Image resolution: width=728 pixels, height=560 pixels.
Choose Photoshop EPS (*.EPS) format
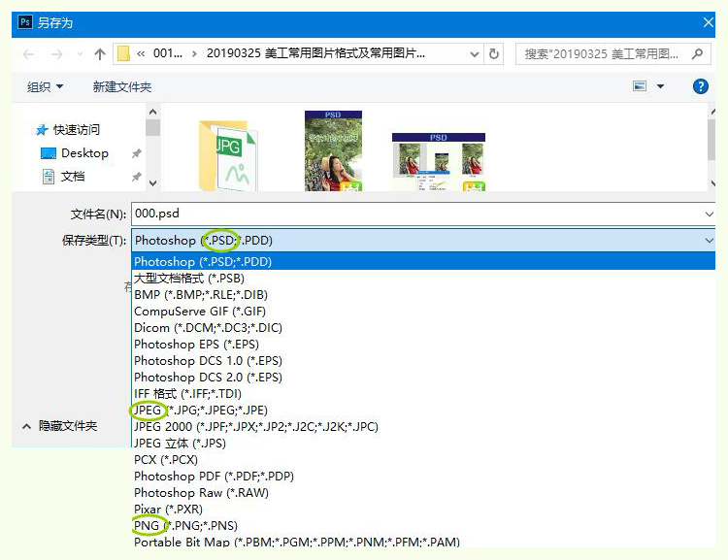click(423, 345)
